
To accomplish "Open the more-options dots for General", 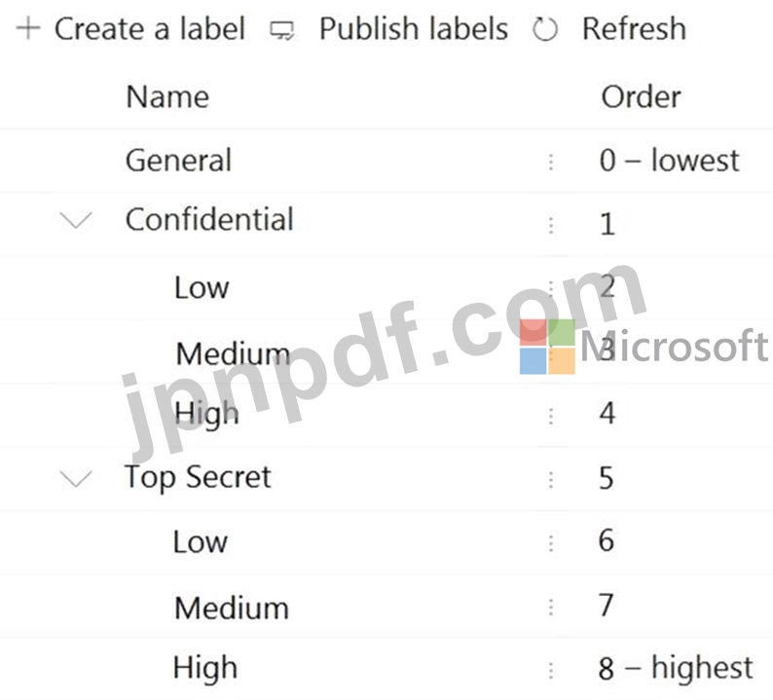I will 551,162.
